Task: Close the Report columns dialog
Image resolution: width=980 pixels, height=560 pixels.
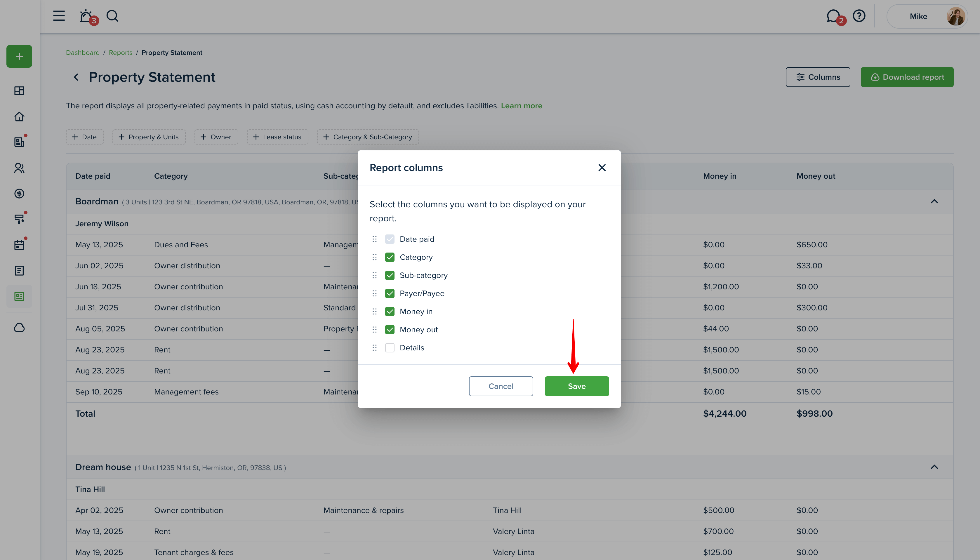Action: pos(602,168)
